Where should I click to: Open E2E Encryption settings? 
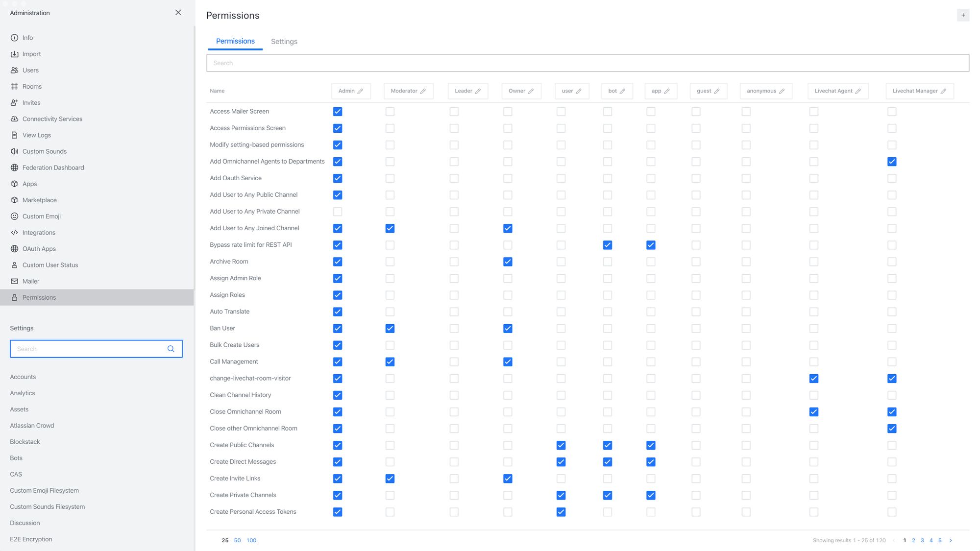pyautogui.click(x=31, y=539)
